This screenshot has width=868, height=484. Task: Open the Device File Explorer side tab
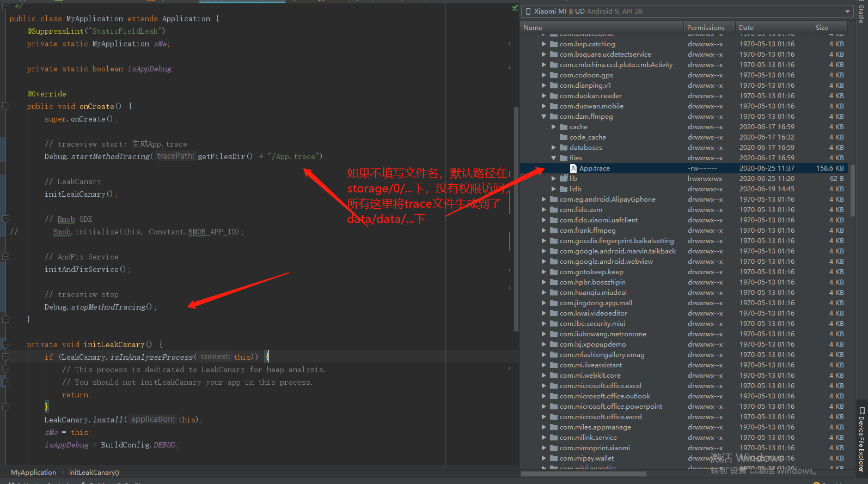861,439
